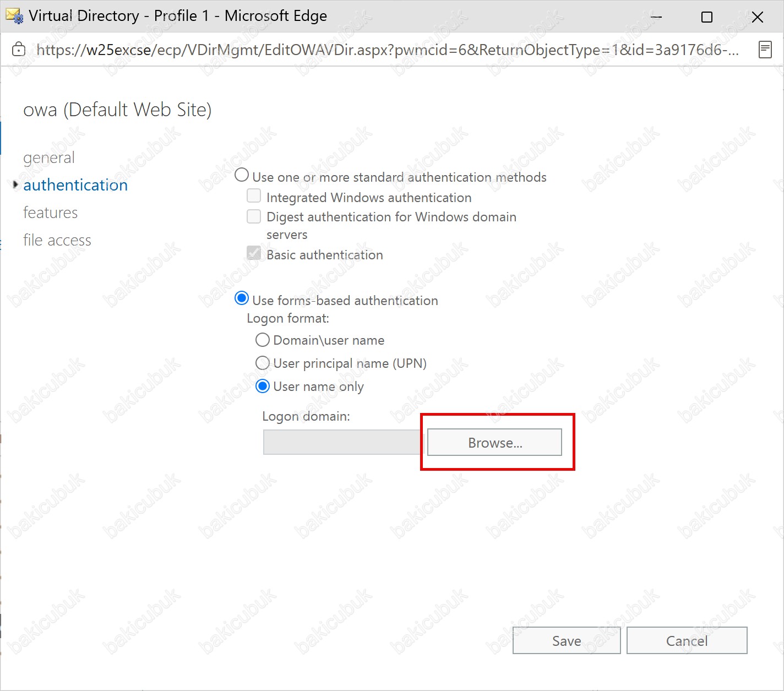Minimize the Edge popup window
This screenshot has height=691, width=784.
tap(656, 17)
